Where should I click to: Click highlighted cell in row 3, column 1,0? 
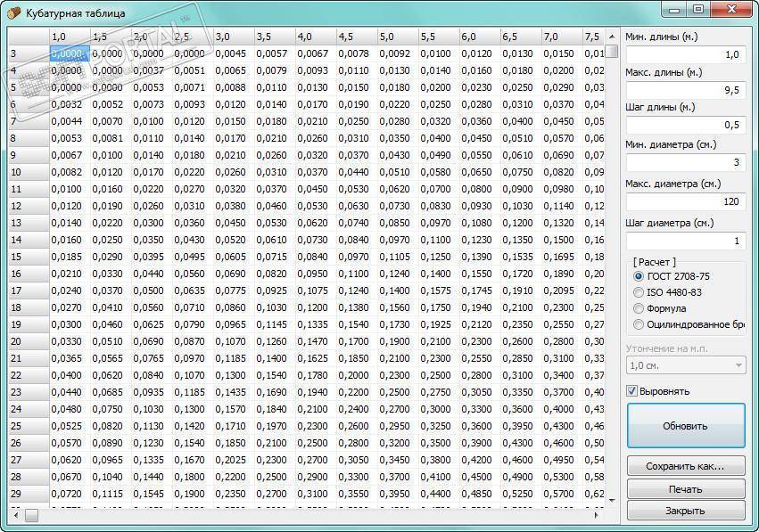tap(70, 53)
